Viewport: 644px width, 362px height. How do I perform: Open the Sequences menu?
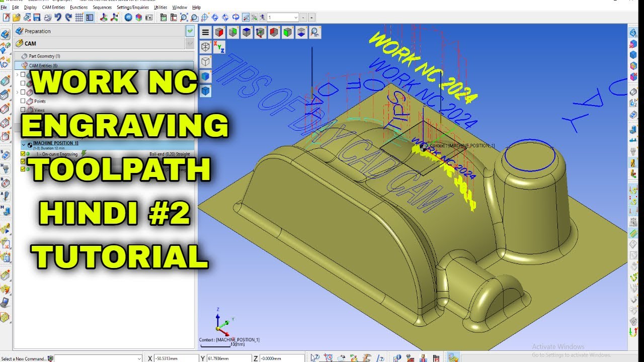click(x=102, y=8)
